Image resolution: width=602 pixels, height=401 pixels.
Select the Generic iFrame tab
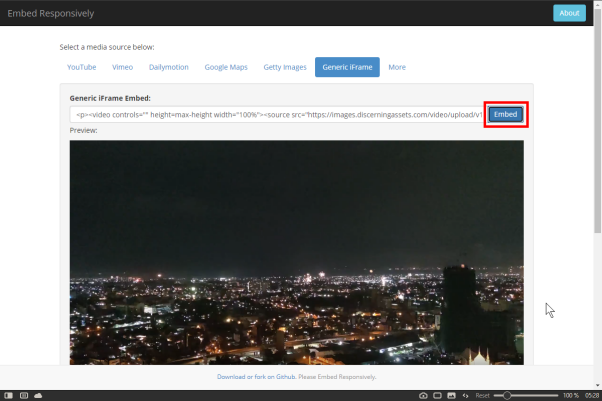pos(347,67)
